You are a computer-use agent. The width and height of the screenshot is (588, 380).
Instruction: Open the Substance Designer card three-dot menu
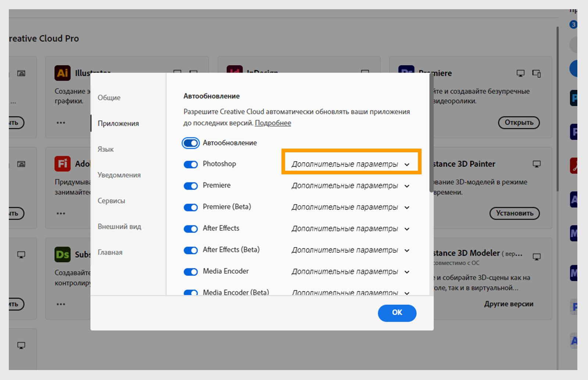point(61,304)
